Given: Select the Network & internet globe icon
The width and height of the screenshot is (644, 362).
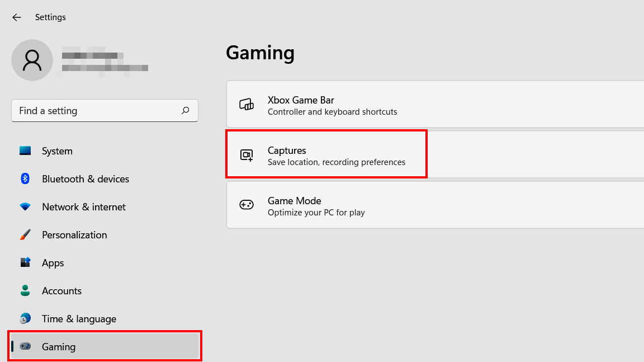Looking at the screenshot, I should coord(25,206).
